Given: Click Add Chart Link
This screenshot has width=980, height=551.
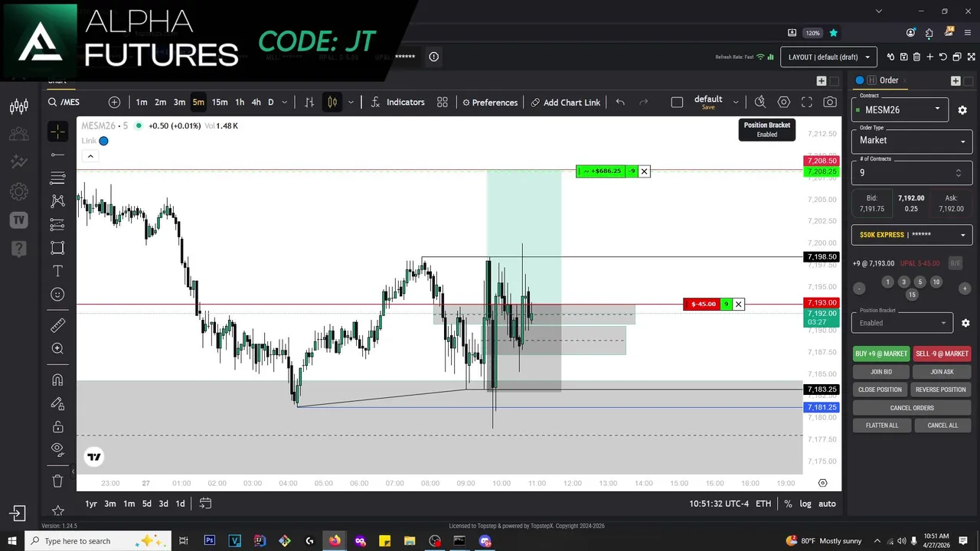Looking at the screenshot, I should (566, 103).
